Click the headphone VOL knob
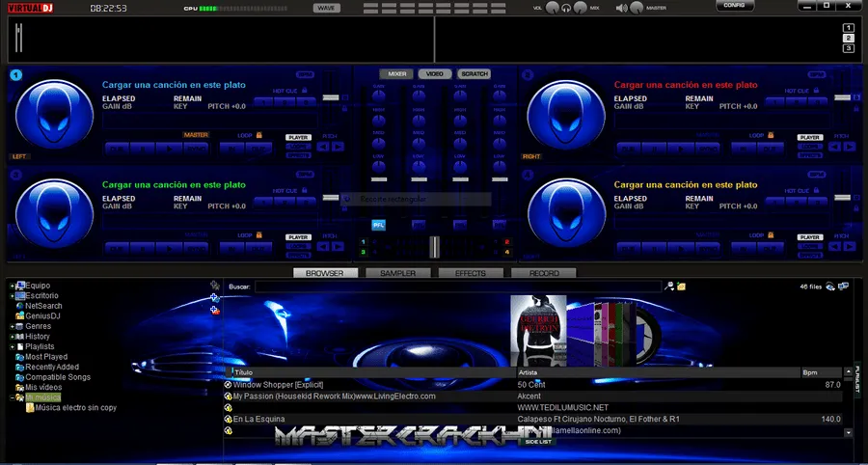 (x=552, y=8)
